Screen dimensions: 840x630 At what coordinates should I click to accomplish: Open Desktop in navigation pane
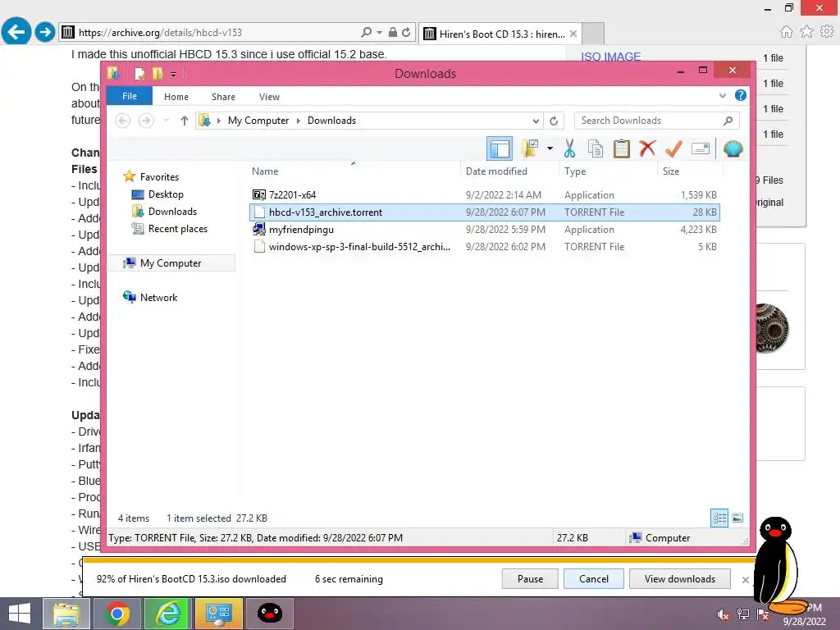166,194
